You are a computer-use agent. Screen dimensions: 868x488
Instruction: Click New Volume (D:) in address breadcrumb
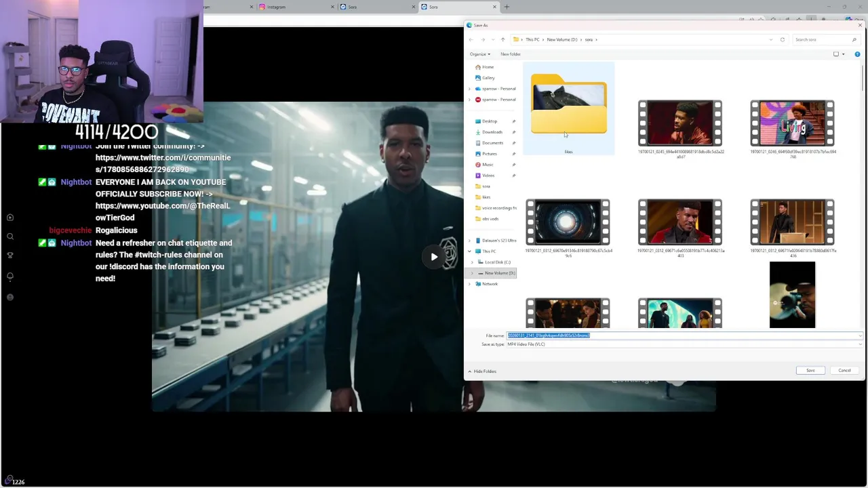point(562,39)
